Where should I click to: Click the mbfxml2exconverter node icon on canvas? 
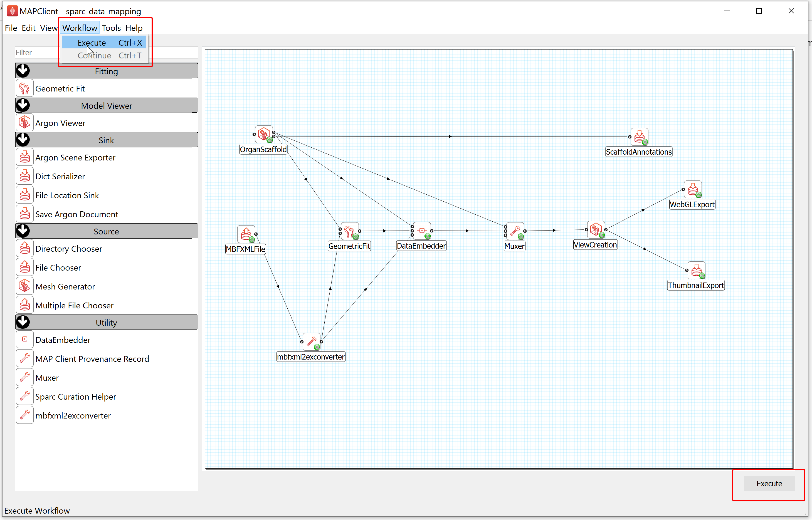312,342
